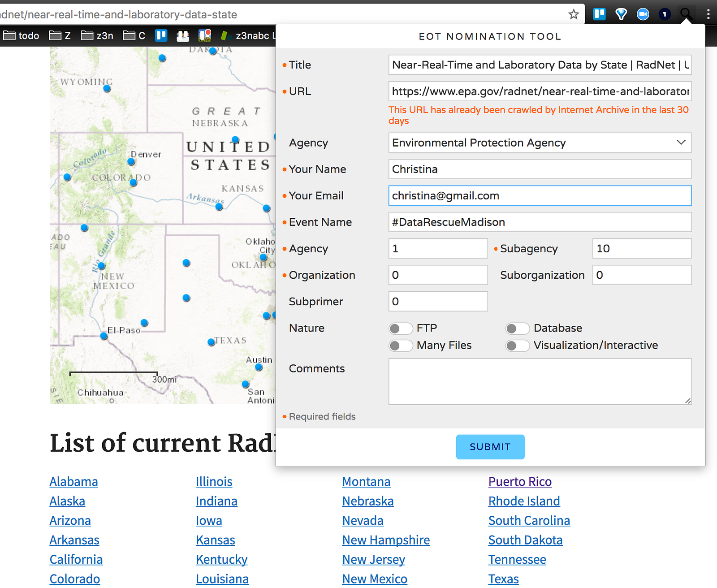Open the Trello bookmark in bookmarks bar

coord(161,35)
